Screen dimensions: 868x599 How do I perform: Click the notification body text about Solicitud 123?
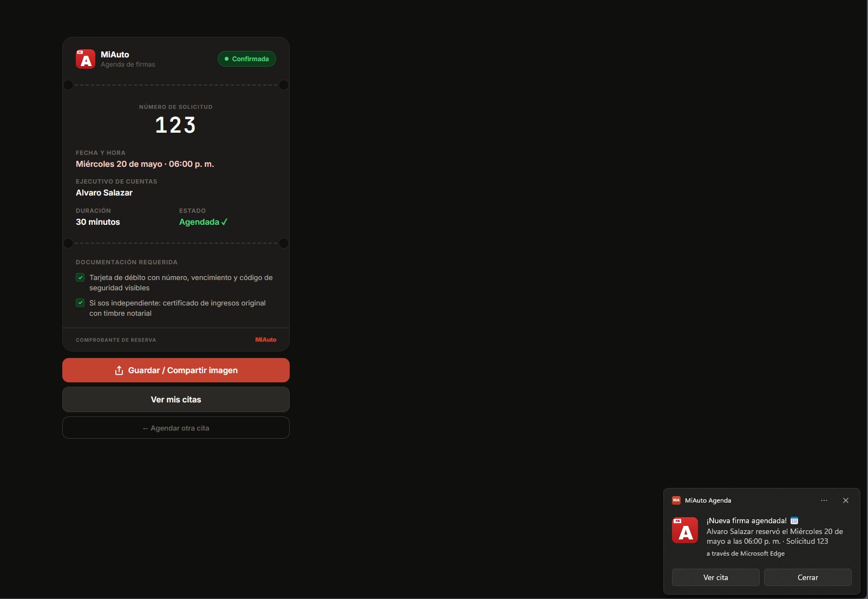775,536
